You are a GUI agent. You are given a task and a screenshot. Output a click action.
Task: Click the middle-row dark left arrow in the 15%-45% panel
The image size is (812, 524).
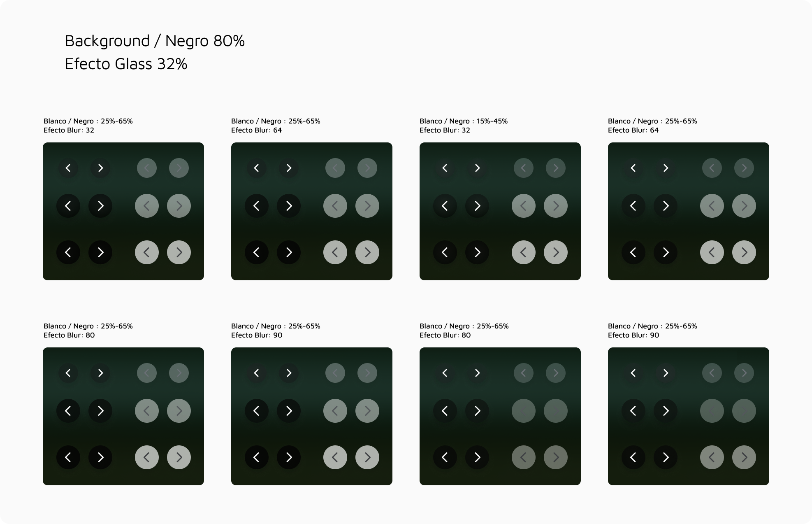(445, 206)
